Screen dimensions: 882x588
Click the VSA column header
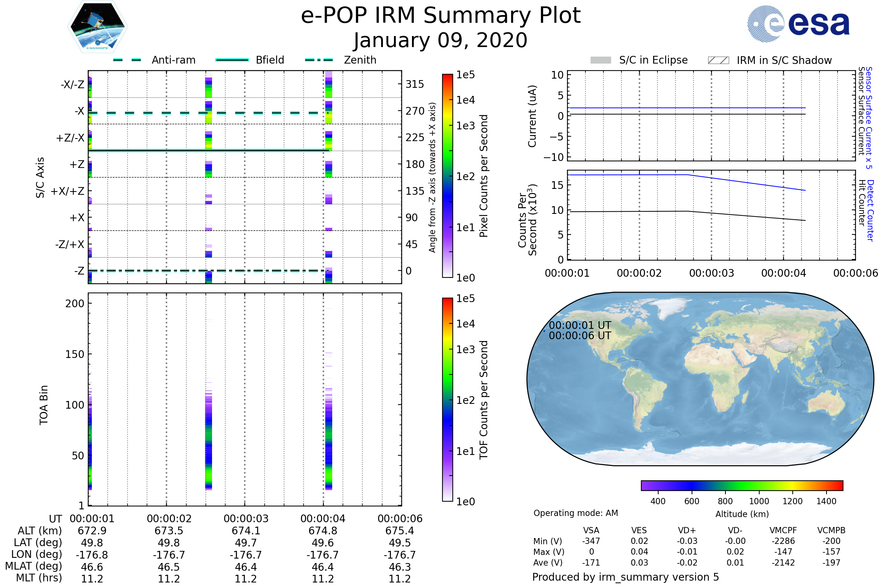click(x=591, y=530)
